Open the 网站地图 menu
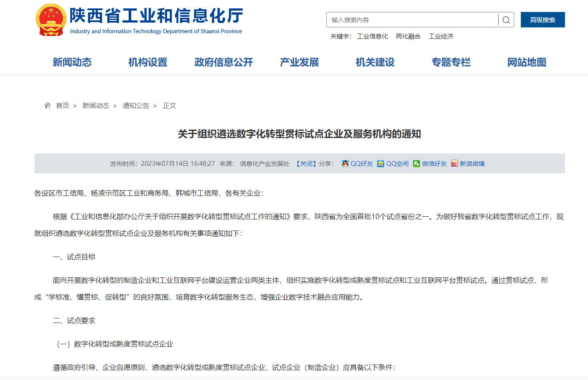This screenshot has width=588, height=380. pyautogui.click(x=527, y=62)
